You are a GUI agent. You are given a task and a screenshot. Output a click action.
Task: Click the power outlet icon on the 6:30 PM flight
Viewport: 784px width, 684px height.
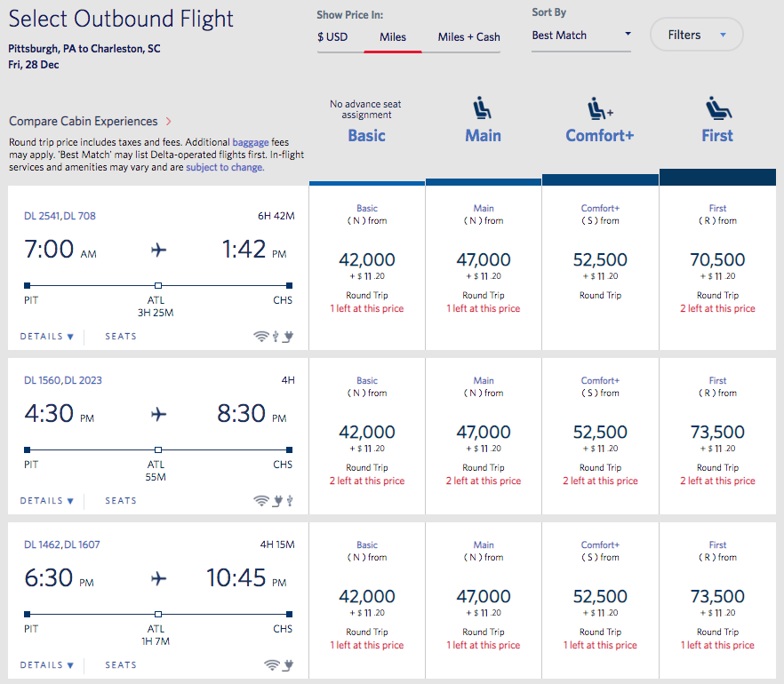point(288,664)
